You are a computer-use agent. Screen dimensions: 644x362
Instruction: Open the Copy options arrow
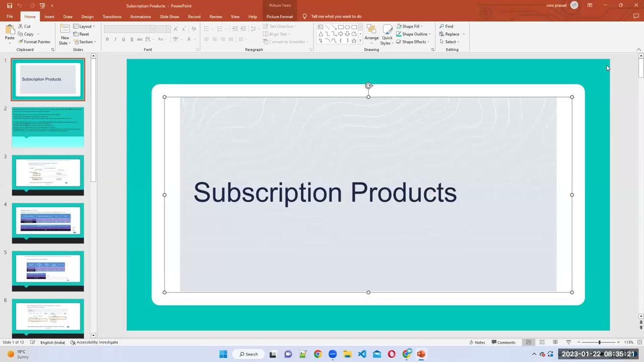(x=38, y=34)
